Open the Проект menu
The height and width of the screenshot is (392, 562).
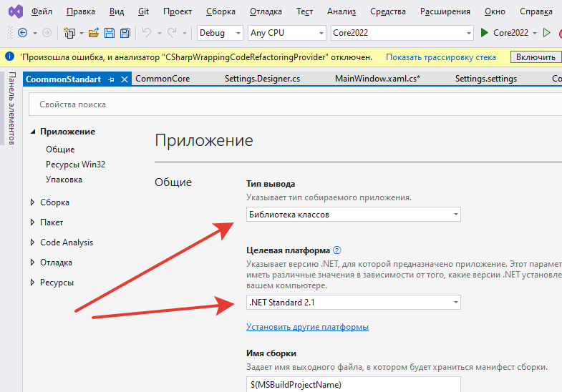point(178,11)
